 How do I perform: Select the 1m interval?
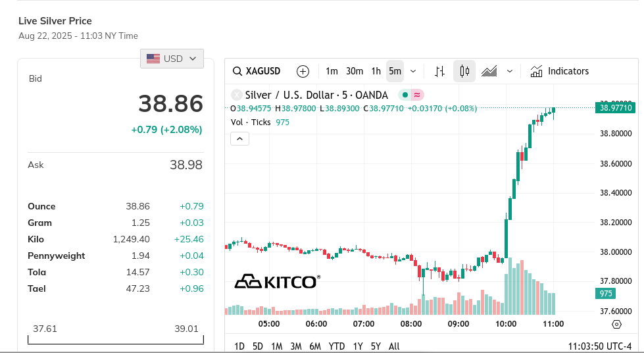point(332,71)
